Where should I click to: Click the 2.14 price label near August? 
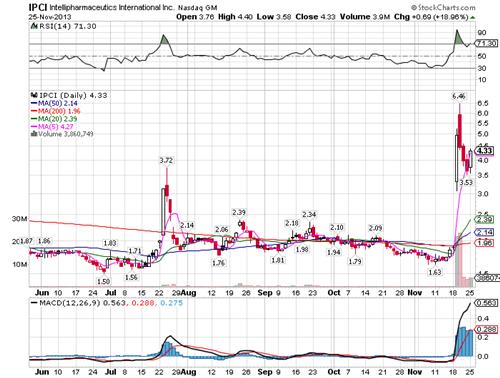187,225
